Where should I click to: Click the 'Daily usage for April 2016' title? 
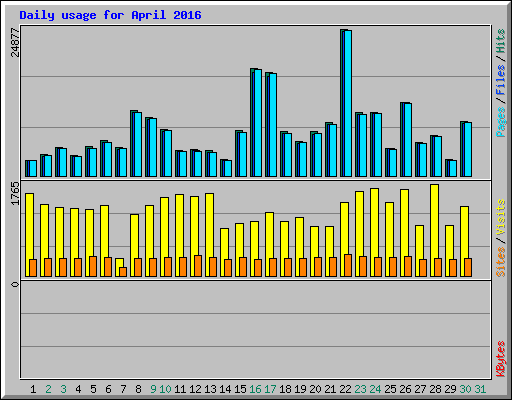coord(110,15)
